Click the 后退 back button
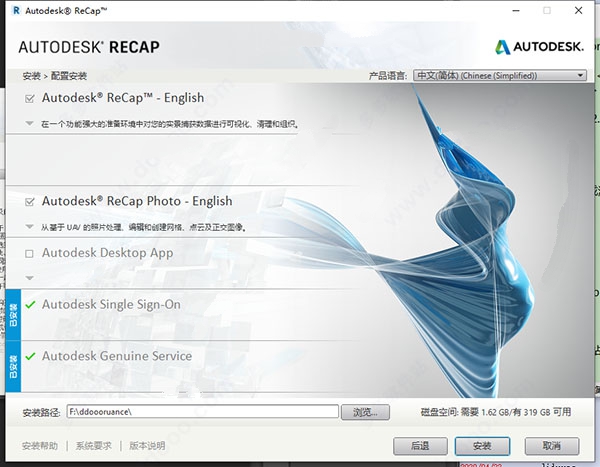The height and width of the screenshot is (467, 600). click(x=420, y=446)
